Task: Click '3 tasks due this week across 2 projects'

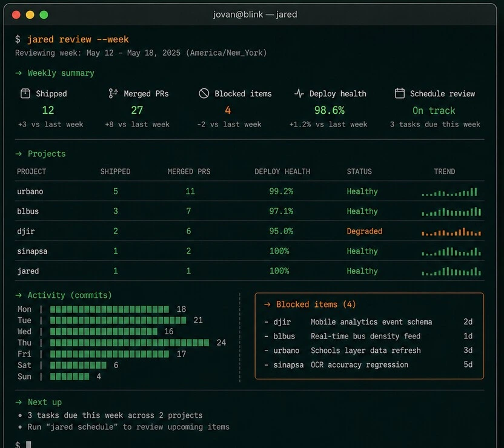Action: [x=115, y=415]
